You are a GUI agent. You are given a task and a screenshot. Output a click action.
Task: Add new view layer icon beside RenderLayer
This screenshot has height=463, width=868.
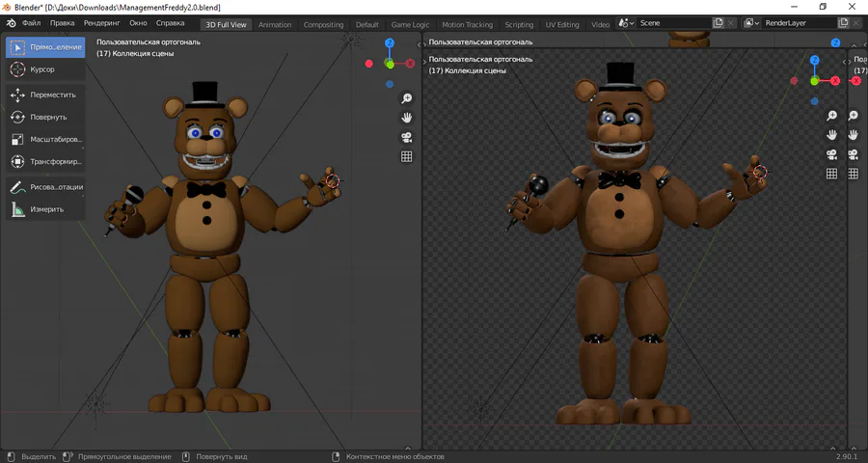click(843, 23)
